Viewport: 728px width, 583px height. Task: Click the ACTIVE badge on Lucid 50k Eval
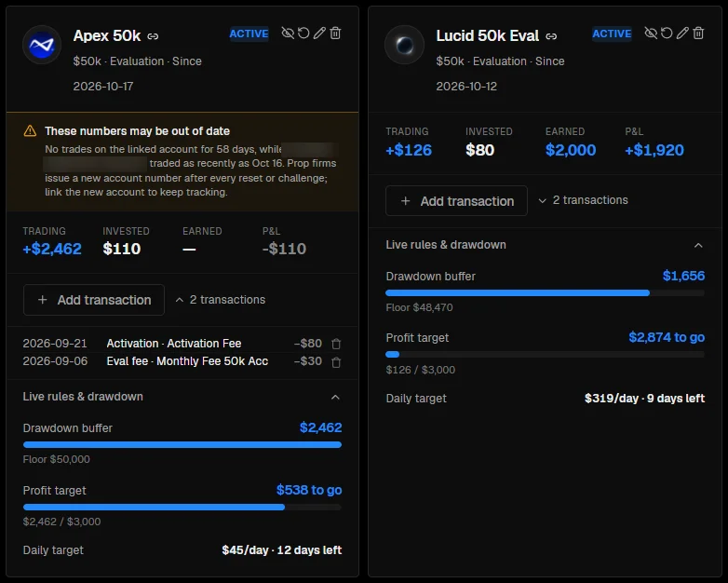coord(612,34)
